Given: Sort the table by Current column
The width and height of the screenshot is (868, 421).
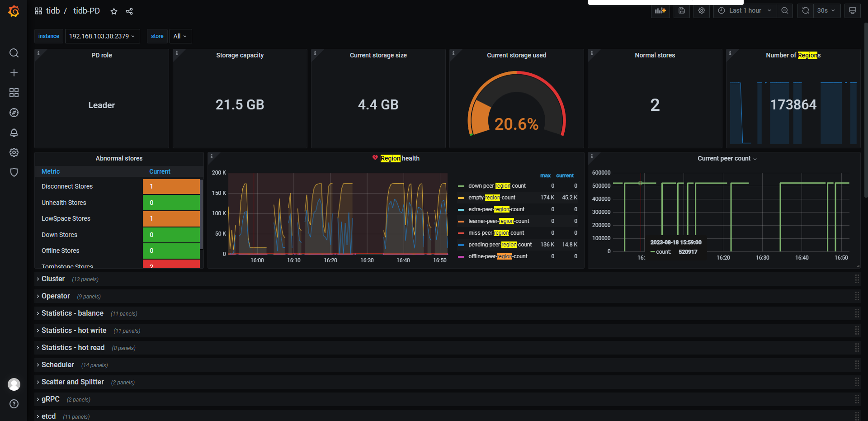Looking at the screenshot, I should [x=160, y=171].
